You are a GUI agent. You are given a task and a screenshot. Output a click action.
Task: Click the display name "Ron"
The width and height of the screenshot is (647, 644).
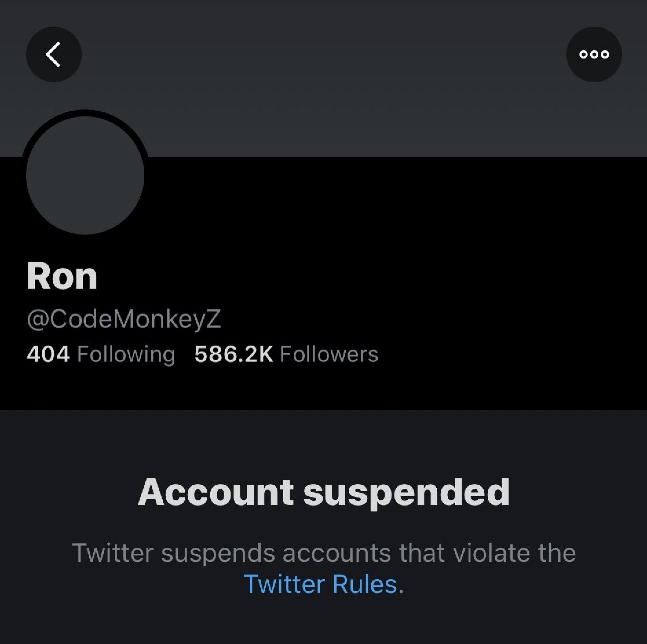[62, 277]
